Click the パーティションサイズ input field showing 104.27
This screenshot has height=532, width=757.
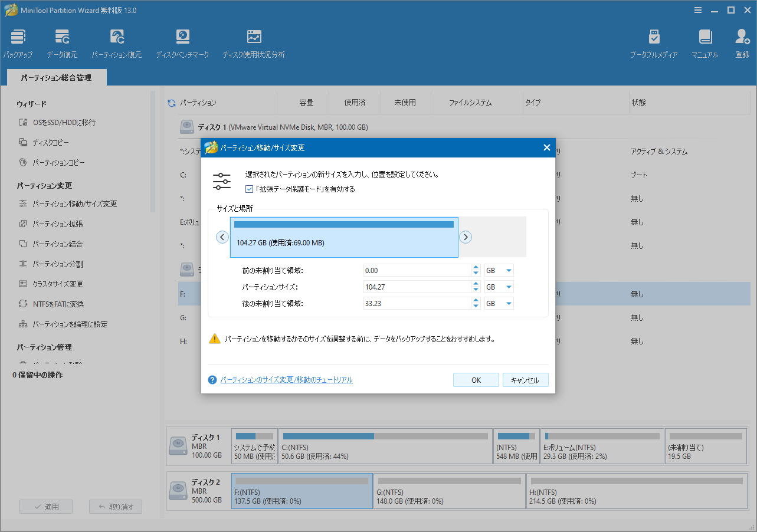[x=416, y=287]
